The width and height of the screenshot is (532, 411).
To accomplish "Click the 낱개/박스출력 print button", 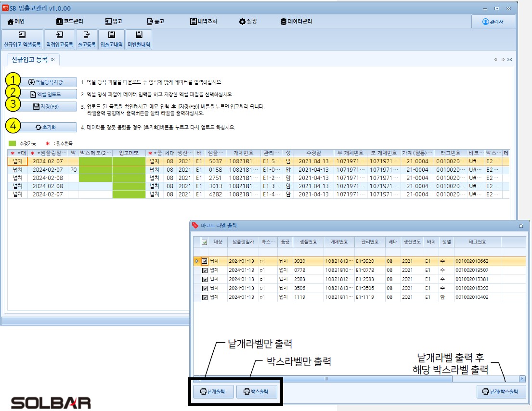I will 500,392.
